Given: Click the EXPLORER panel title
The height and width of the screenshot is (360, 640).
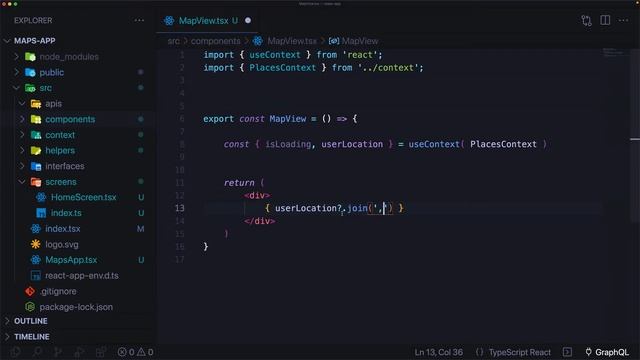Looking at the screenshot, I should pyautogui.click(x=33, y=20).
